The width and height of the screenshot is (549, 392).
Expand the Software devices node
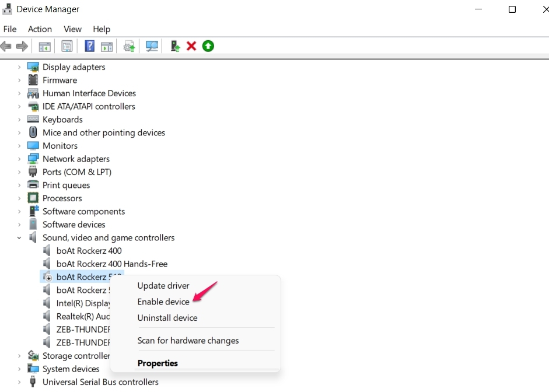pyautogui.click(x=19, y=225)
